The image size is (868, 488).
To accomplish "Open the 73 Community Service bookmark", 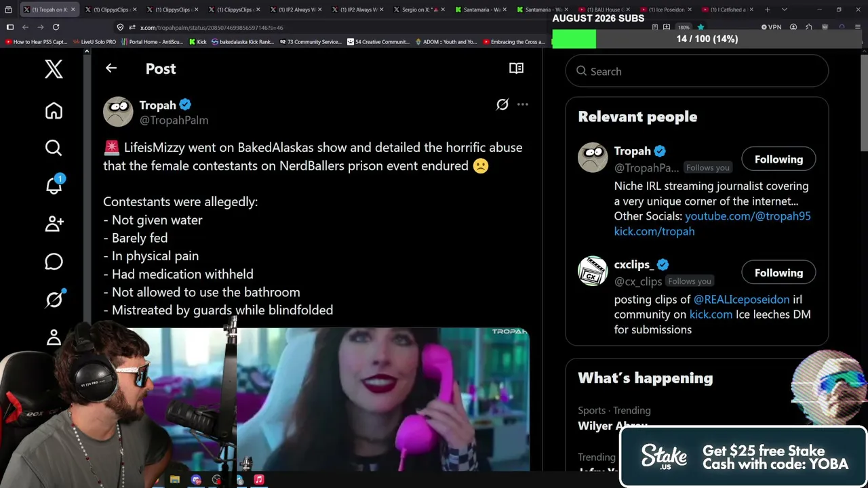I will 311,42.
